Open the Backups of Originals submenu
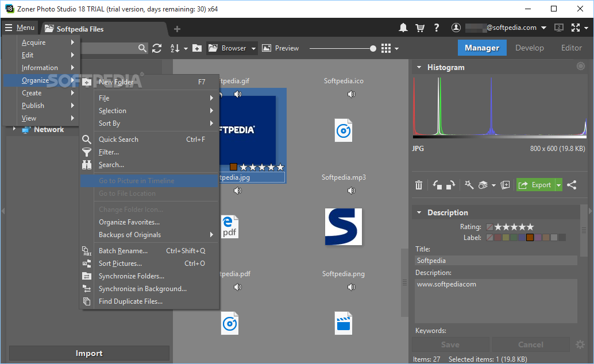The width and height of the screenshot is (594, 364). click(149, 235)
